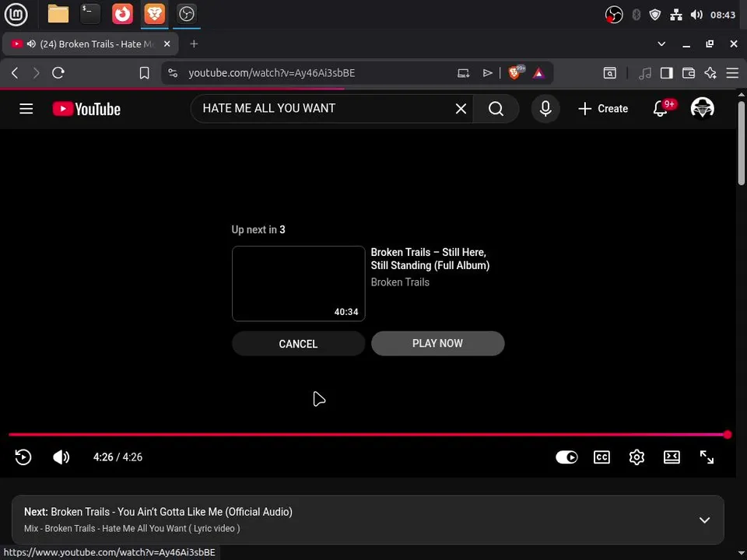The image size is (747, 560).
Task: Switch to OBS Studio in panel
Action: (x=186, y=14)
